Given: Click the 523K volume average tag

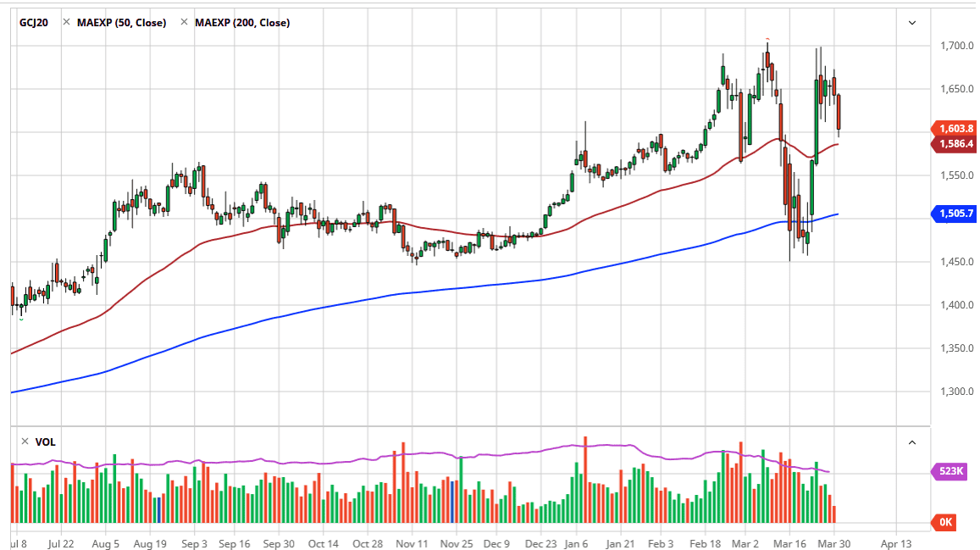Looking at the screenshot, I should (950, 470).
